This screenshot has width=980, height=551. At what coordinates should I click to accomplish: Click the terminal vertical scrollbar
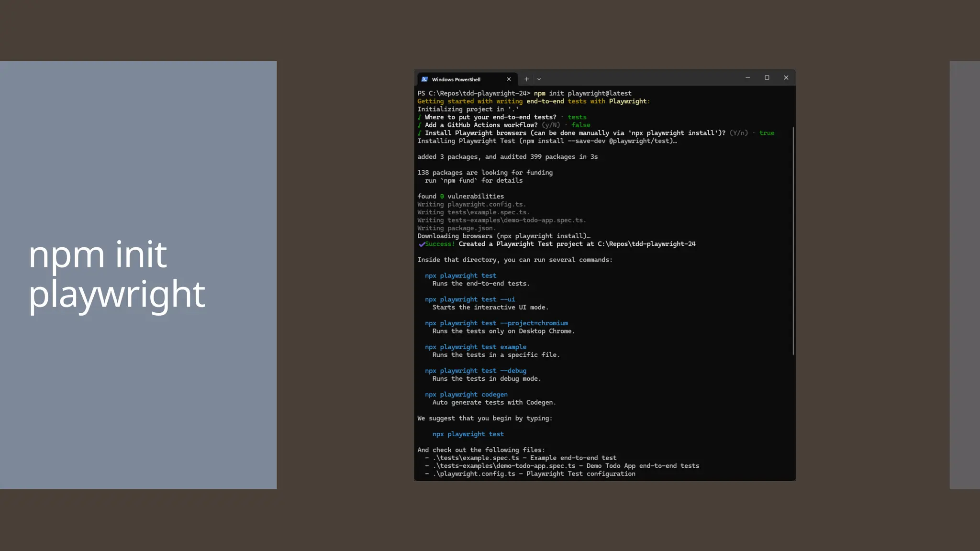[793, 241]
